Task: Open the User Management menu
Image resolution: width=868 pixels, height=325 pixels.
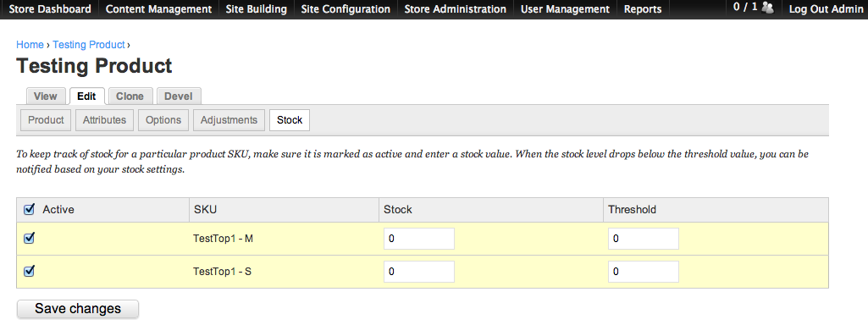Action: tap(565, 9)
